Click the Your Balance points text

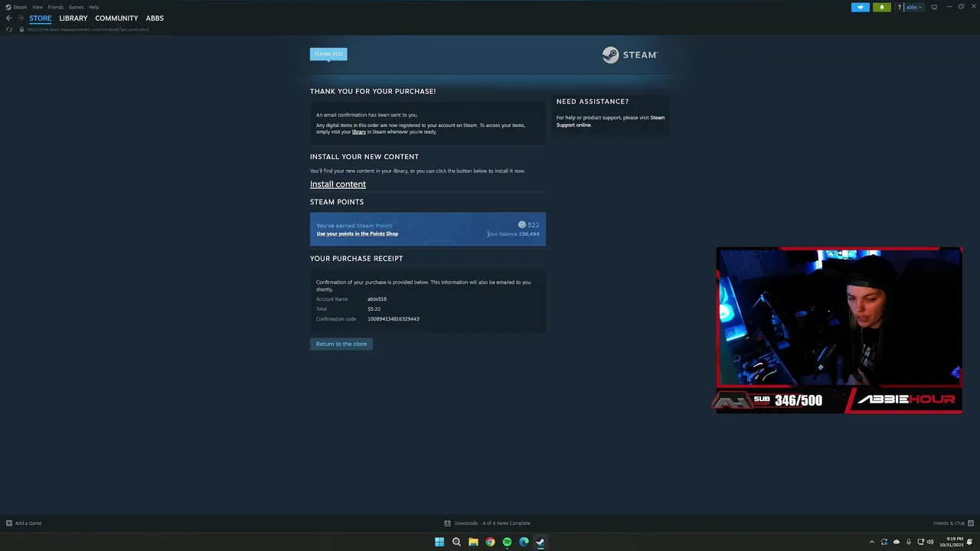[513, 234]
